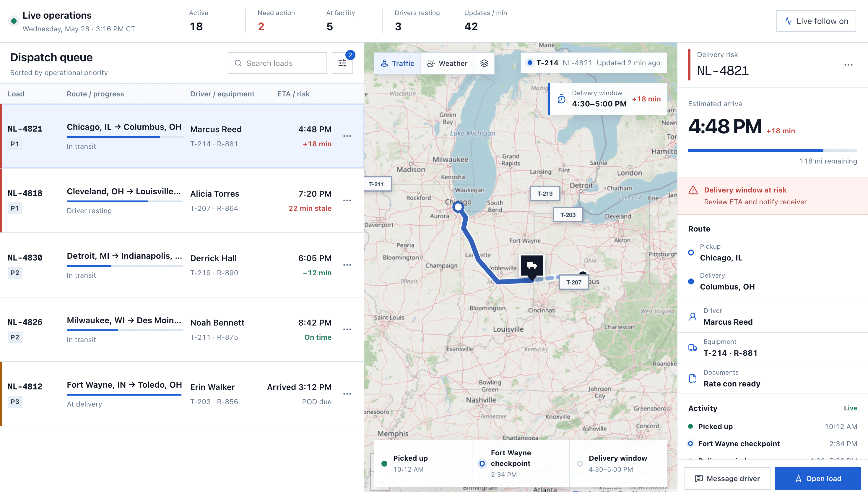Sort by Load column header
Screen dimensions: 868x492
pos(16,94)
